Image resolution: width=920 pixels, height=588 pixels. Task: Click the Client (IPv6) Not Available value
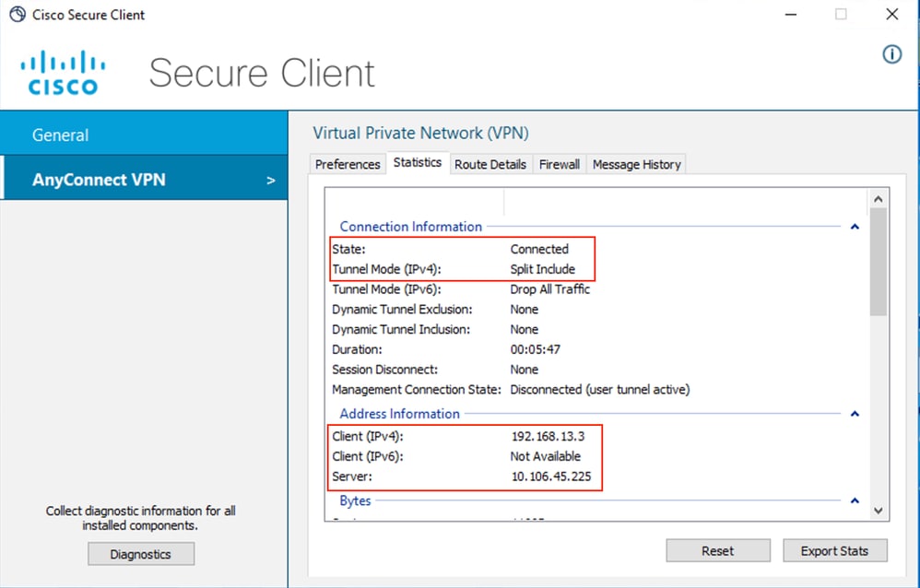pyautogui.click(x=545, y=456)
